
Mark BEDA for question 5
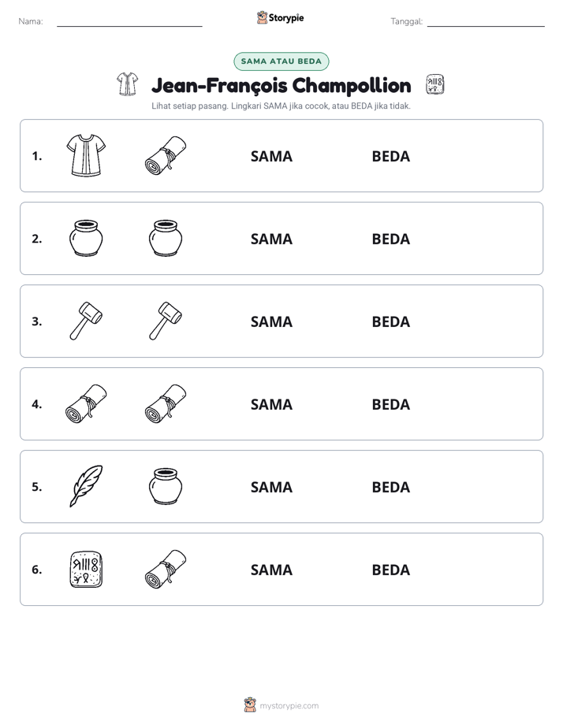pyautogui.click(x=390, y=487)
